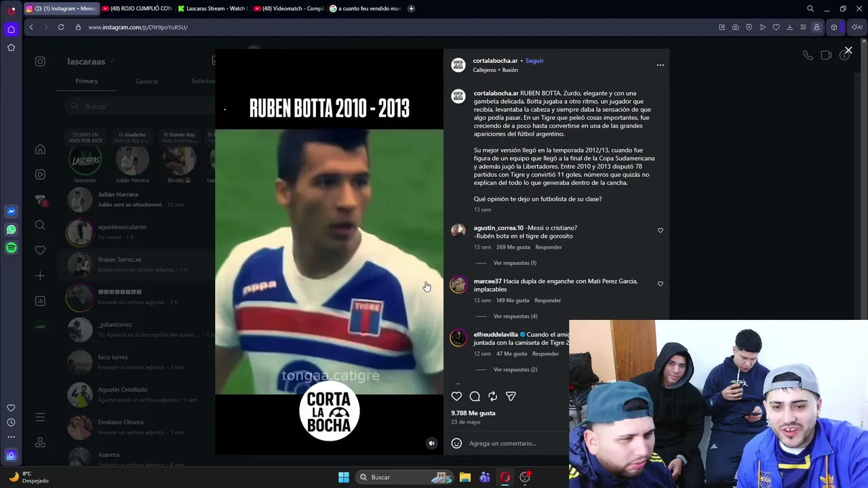Repost using the repost arrows icon

tap(493, 396)
